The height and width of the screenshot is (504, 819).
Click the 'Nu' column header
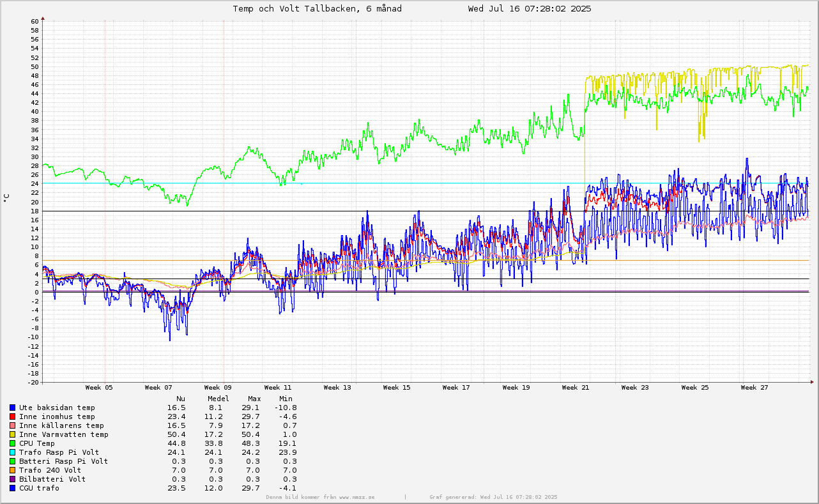pyautogui.click(x=181, y=399)
